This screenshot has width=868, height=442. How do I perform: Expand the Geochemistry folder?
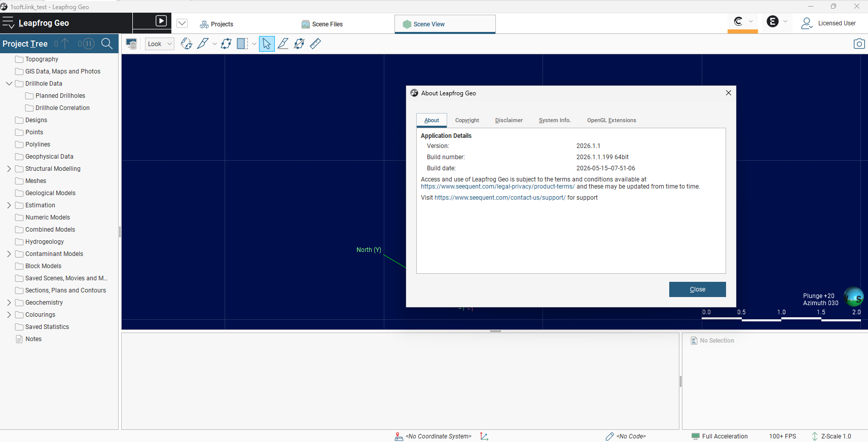pyautogui.click(x=9, y=303)
